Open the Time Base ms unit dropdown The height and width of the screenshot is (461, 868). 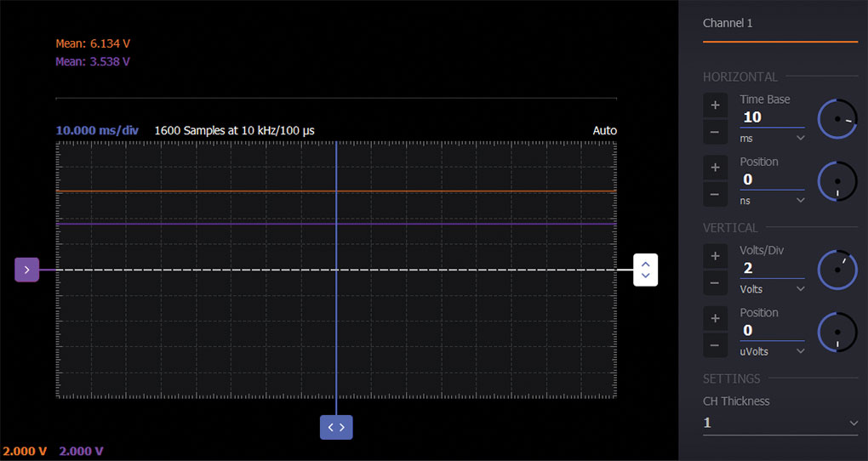point(772,139)
